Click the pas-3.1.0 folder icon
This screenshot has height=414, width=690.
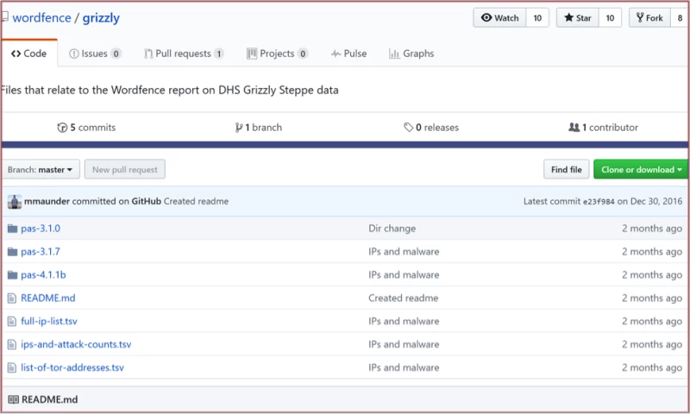click(12, 229)
